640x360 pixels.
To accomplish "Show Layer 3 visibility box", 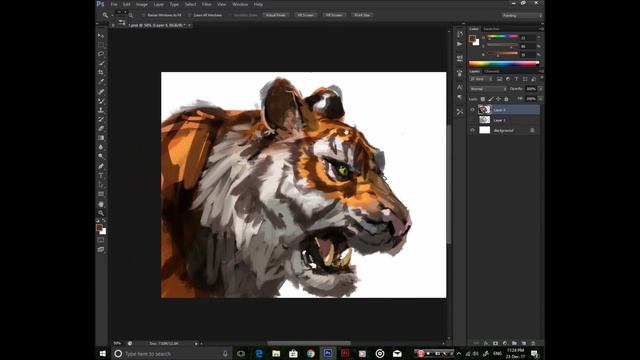I will coord(473,120).
